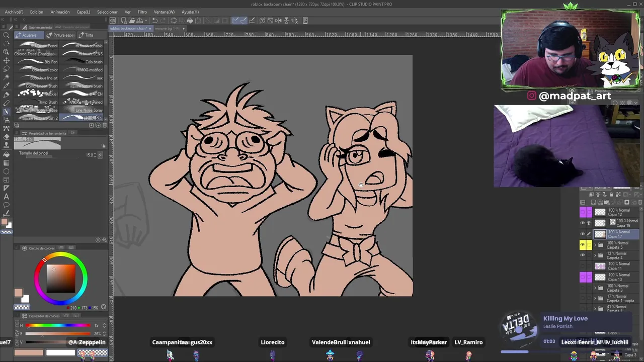644x362 pixels.
Task: Hide layer Capa 16
Action: [x=583, y=223]
